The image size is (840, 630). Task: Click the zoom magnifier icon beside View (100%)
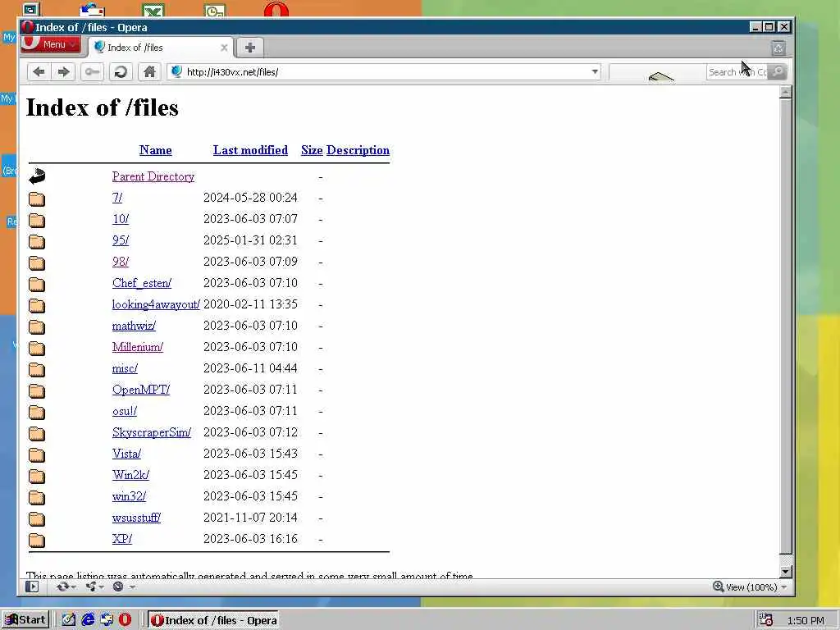pyautogui.click(x=718, y=587)
